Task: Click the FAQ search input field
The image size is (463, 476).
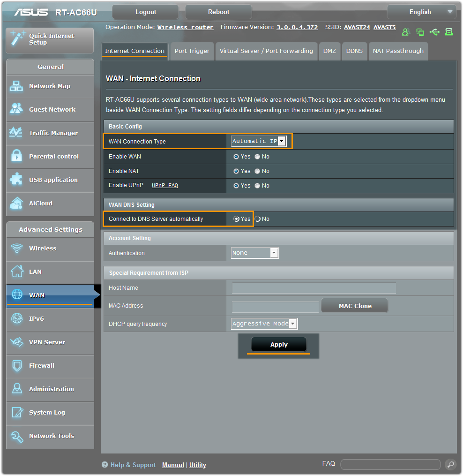Action: pyautogui.click(x=390, y=464)
